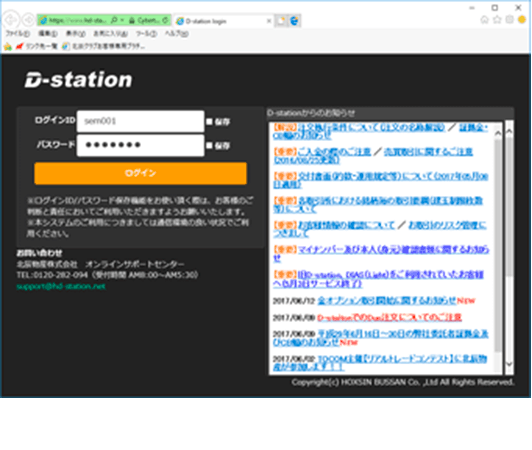
Task: Open the お気に入り(A) menu
Action: (110, 33)
